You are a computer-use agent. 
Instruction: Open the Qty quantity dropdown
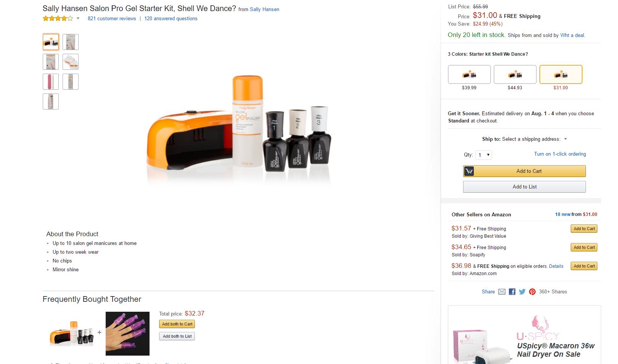pos(483,155)
